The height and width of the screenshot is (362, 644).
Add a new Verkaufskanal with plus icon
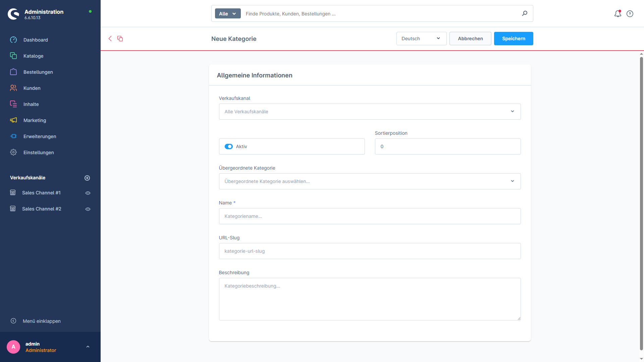tap(87, 178)
